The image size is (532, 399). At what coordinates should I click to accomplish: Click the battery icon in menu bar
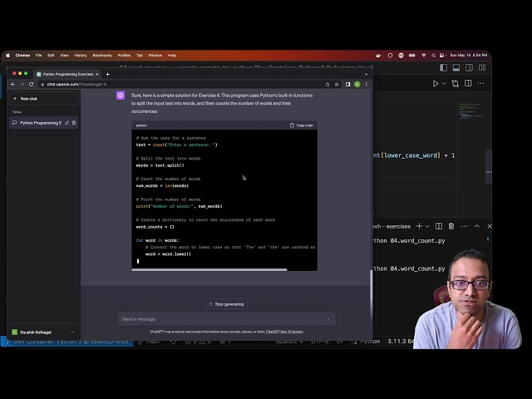pos(412,56)
